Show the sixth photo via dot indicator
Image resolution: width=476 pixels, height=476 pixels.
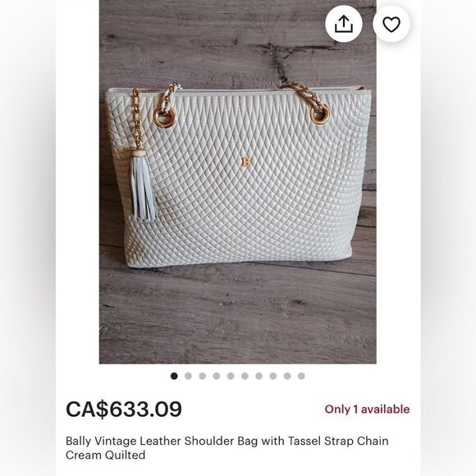(x=245, y=376)
